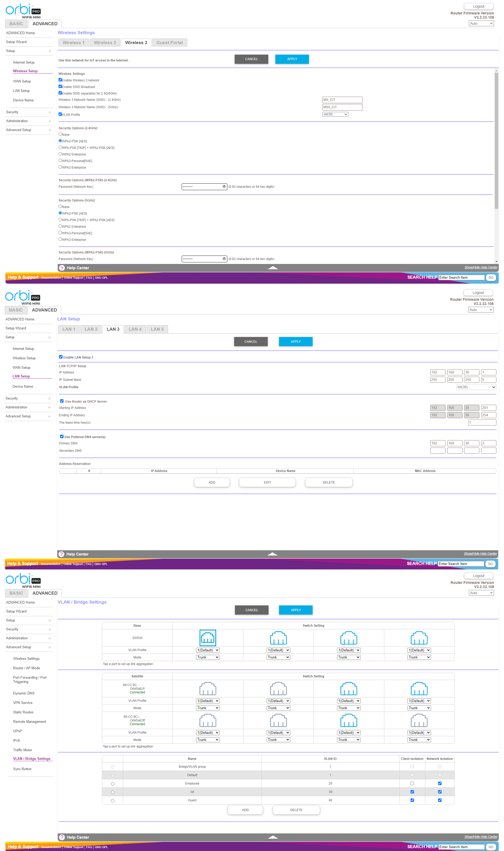Reveal the 5GHz network key with the eye icon
The width and height of the screenshot is (504, 851).
tap(224, 258)
